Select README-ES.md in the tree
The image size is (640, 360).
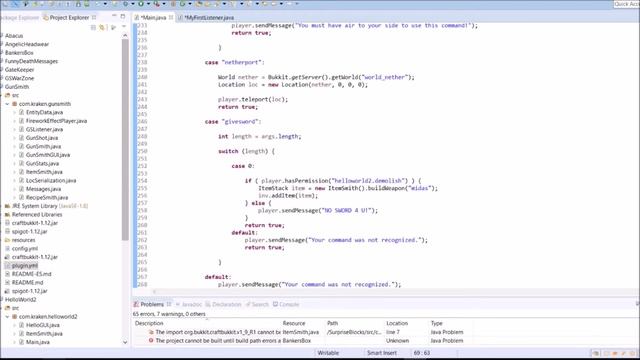coord(31,274)
